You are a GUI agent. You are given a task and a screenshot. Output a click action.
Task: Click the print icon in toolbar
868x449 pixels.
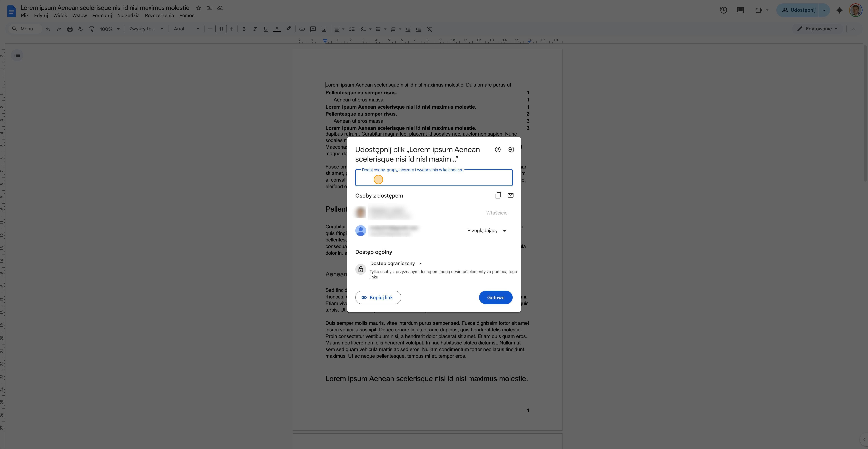pos(70,29)
